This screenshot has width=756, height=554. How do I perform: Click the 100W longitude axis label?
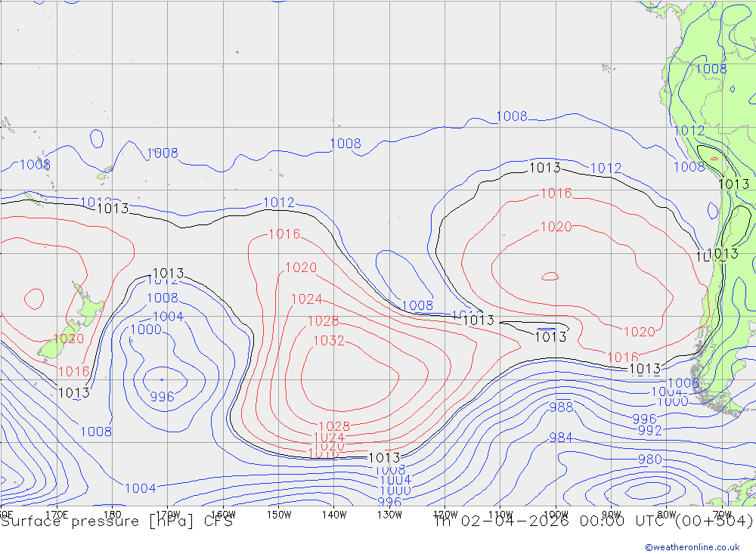point(556,515)
